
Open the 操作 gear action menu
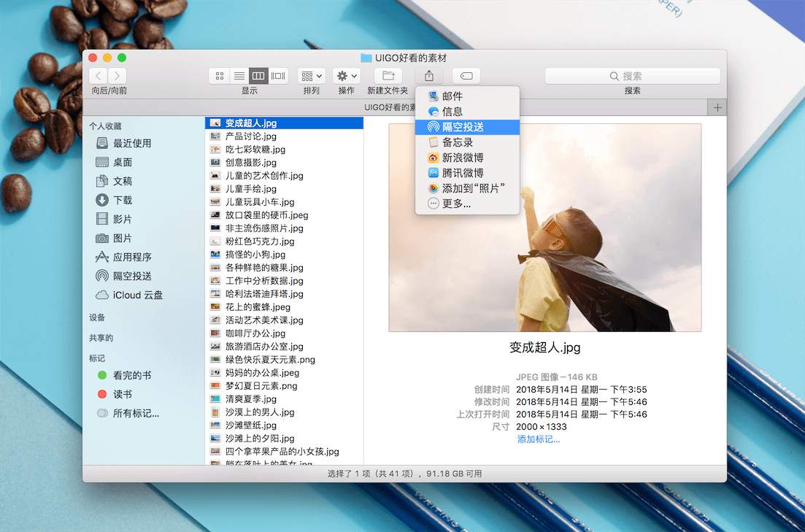click(x=347, y=76)
